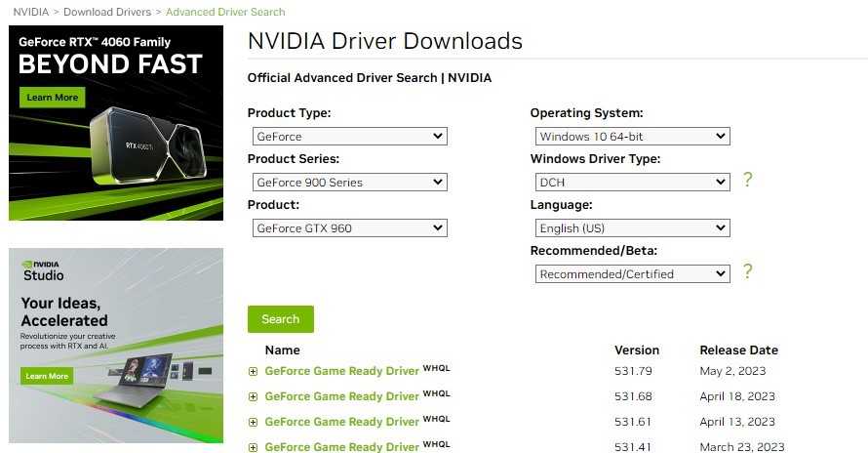Click the version number 531.79
This screenshot has height=453, width=868.
tap(633, 371)
